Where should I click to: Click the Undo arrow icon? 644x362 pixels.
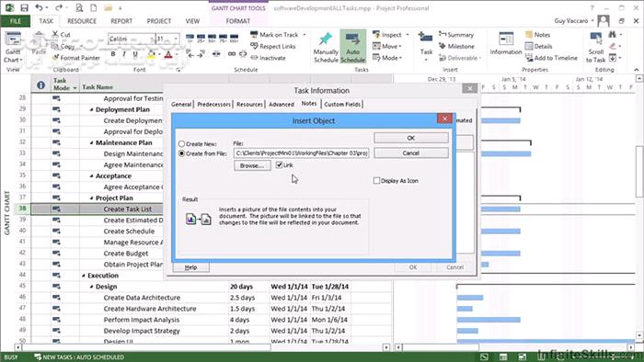pyautogui.click(x=39, y=7)
